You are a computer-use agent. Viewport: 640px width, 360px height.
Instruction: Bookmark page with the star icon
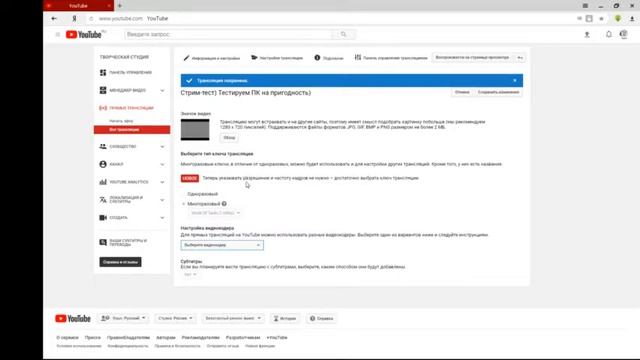[x=601, y=18]
